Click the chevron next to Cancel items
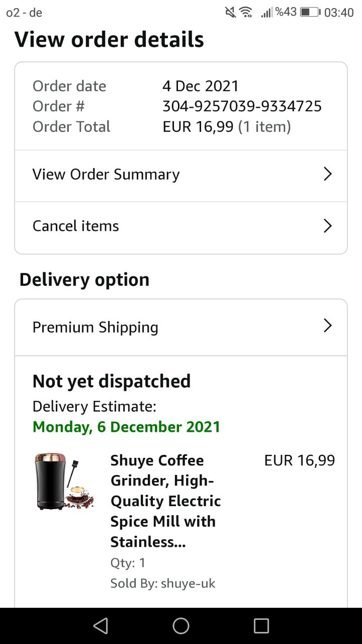 pos(327,226)
